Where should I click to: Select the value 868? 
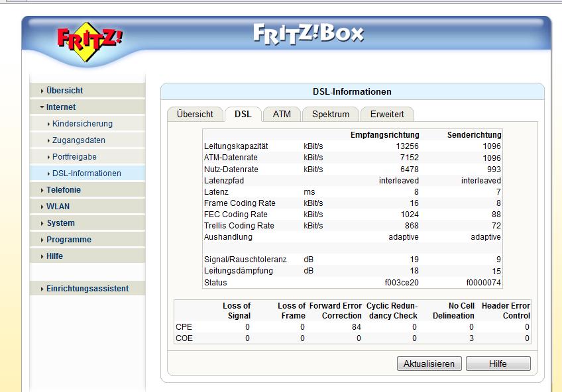coord(412,226)
